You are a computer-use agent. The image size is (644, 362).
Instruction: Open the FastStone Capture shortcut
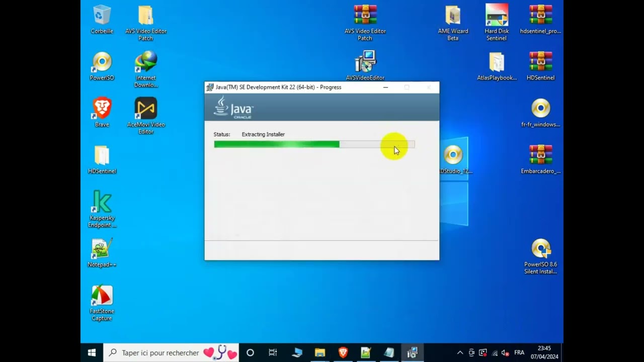tap(102, 303)
